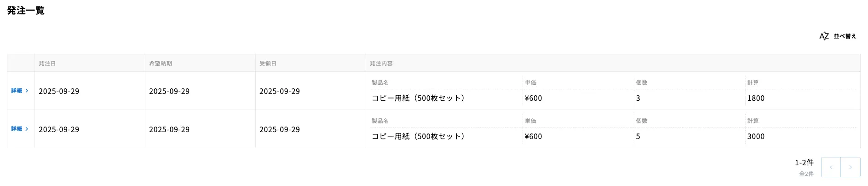Open 詳細 link for the 5-item order
868x186 pixels.
tap(17, 129)
